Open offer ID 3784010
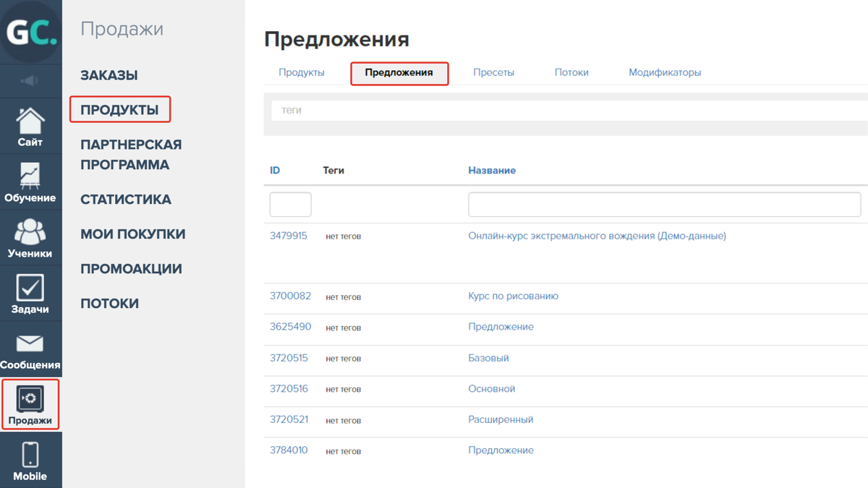868x488 pixels. [x=289, y=450]
